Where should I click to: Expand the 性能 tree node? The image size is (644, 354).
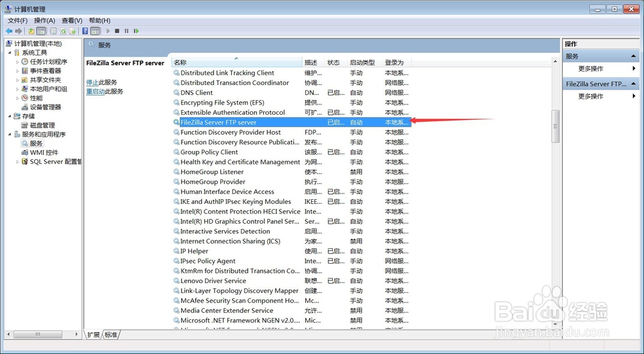coord(17,98)
